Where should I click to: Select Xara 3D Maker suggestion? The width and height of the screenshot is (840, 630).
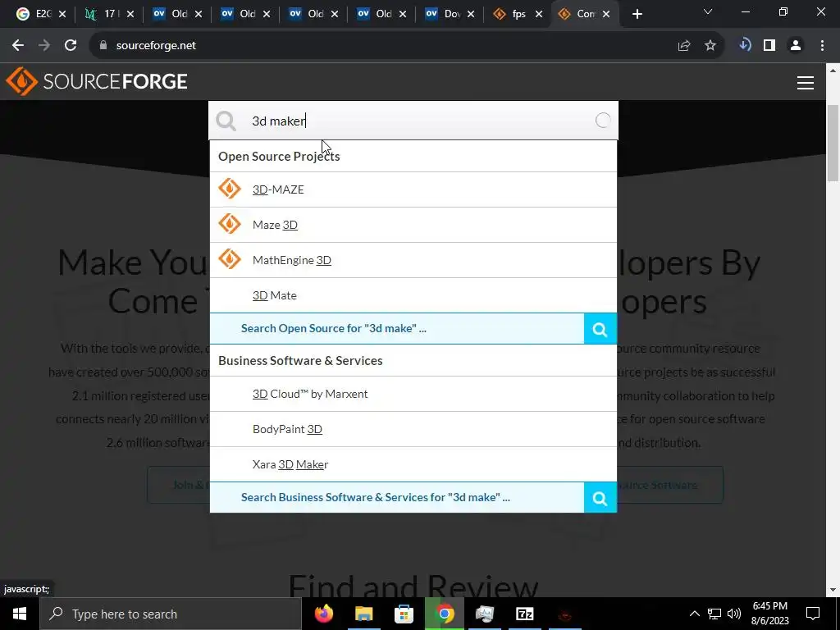coord(413,465)
